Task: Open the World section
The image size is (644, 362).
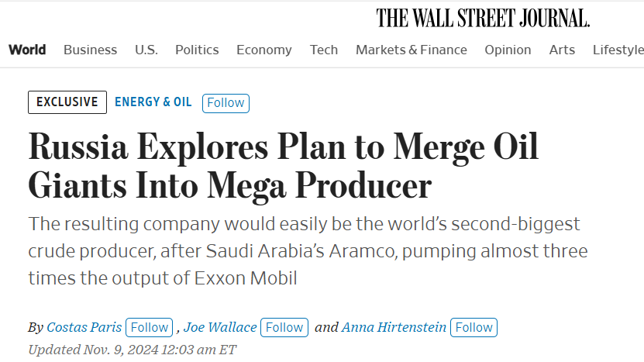Action: coord(27,50)
